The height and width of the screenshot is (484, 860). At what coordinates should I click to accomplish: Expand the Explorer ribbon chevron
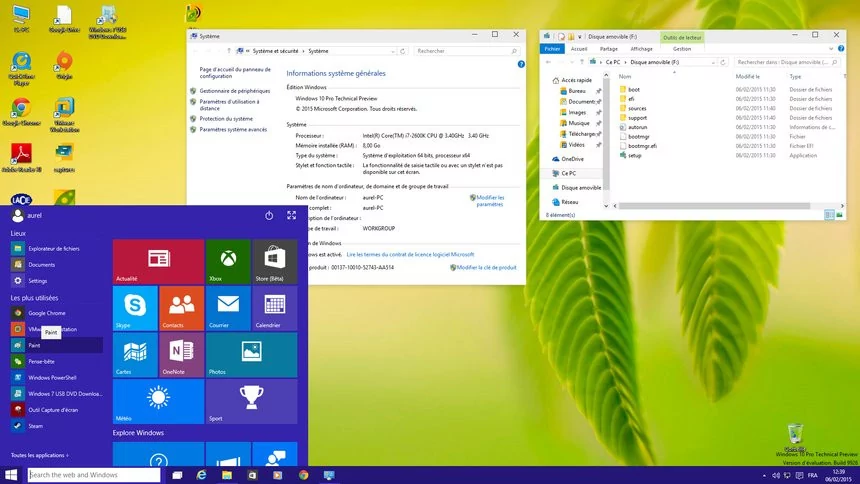click(831, 49)
